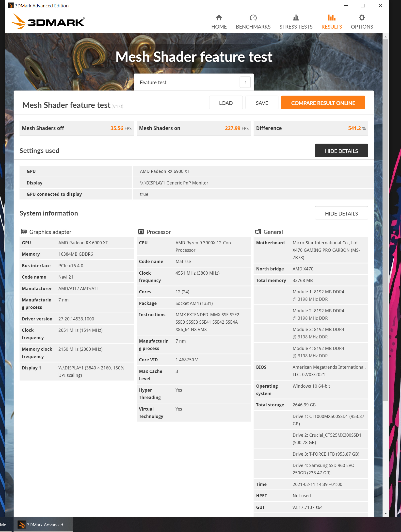Image resolution: width=401 pixels, height=532 pixels.
Task: Click the Feature test label box
Action: [194, 82]
